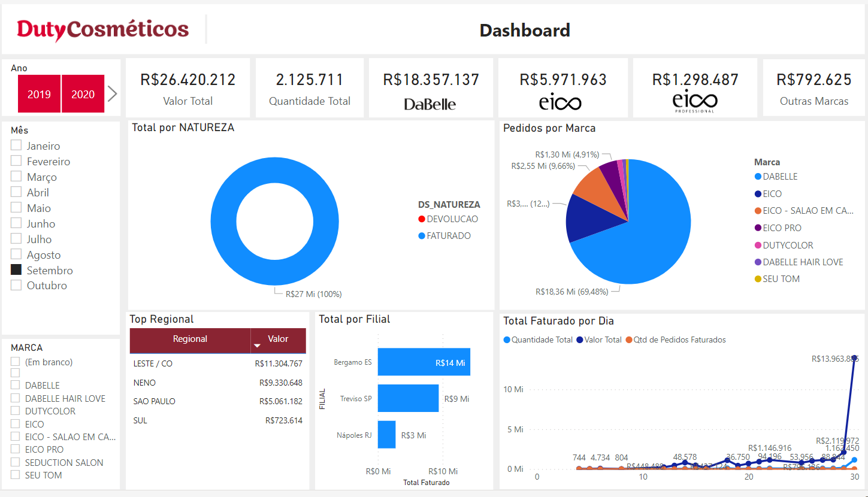
Task: Click the DABELLE legend color dot
Action: [758, 177]
